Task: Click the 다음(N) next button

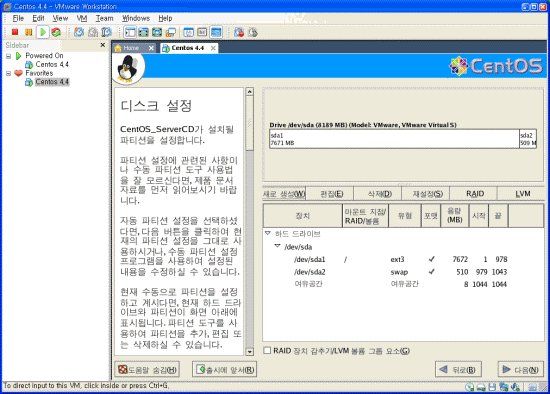Action: 521,369
